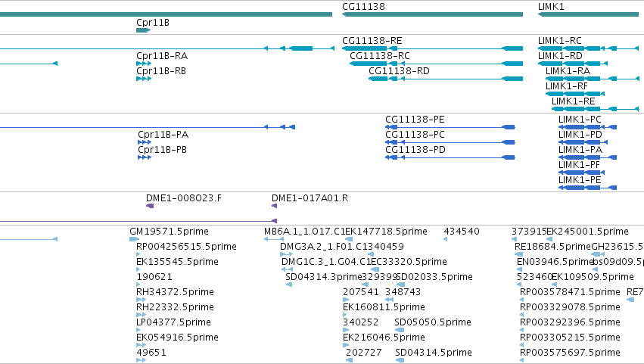Select the 434540 EST label
Image resolution: width=644 pixels, height=364 pixels.
pos(462,232)
